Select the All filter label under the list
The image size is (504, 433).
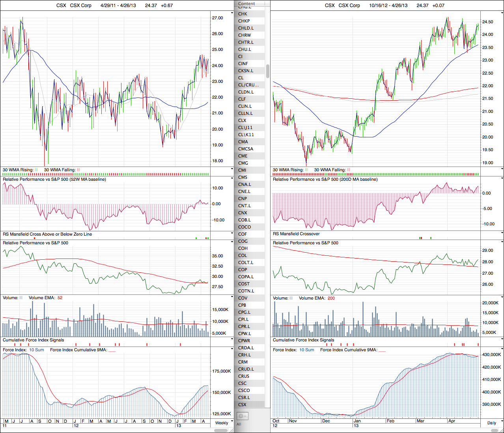tap(239, 424)
